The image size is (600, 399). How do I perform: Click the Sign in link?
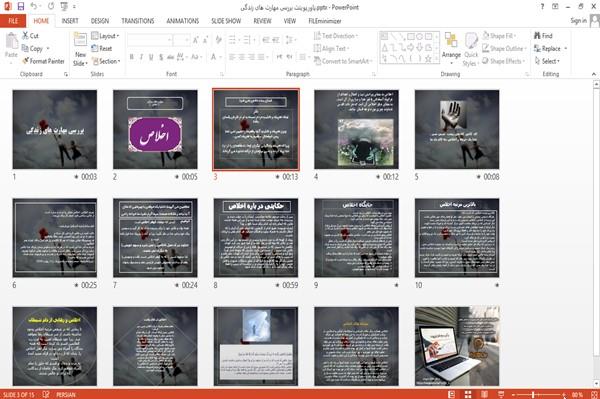coord(578,21)
